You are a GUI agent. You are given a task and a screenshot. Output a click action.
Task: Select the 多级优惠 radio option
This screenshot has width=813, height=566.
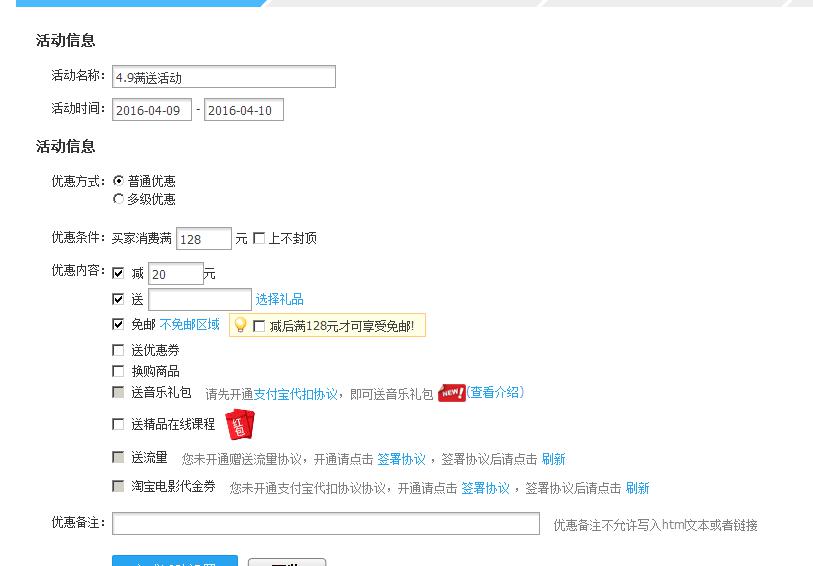119,199
